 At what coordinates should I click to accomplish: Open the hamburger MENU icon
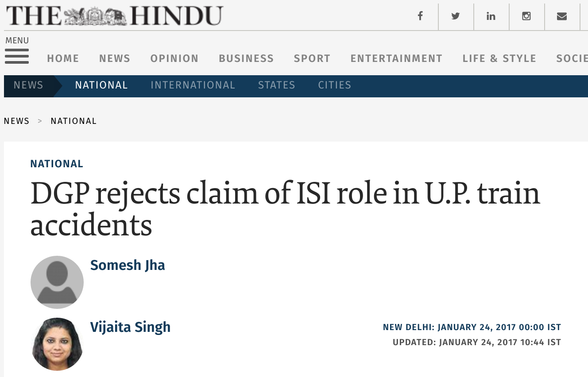coord(17,56)
